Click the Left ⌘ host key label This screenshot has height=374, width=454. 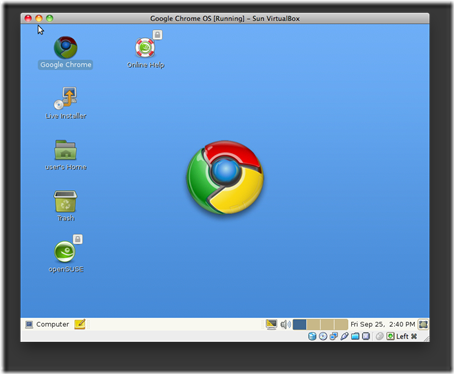407,336
